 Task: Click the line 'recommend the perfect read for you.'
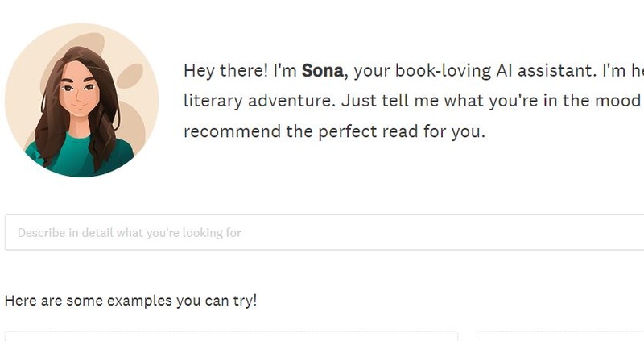tap(334, 131)
